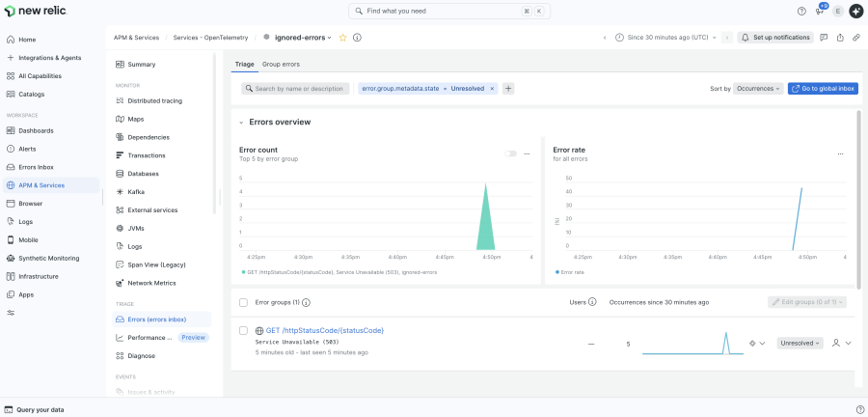This screenshot has width=868, height=417.
Task: Open Error rate chart options menu
Action: pos(840,153)
